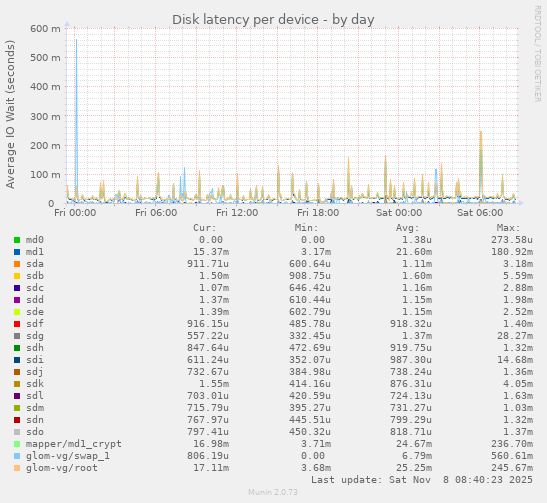Select the mapper/md1_crypt legend label
This screenshot has height=503, width=547.
click(74, 444)
